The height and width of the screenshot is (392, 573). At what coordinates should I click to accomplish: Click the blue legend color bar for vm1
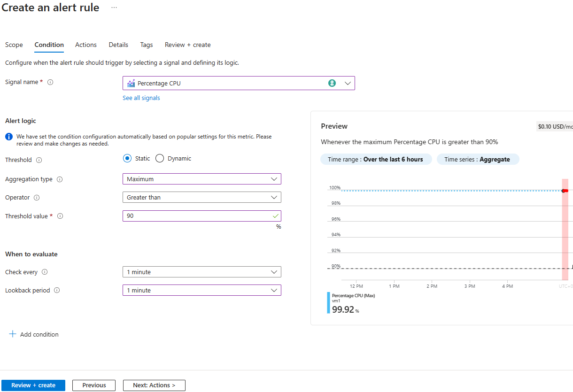[x=328, y=303]
